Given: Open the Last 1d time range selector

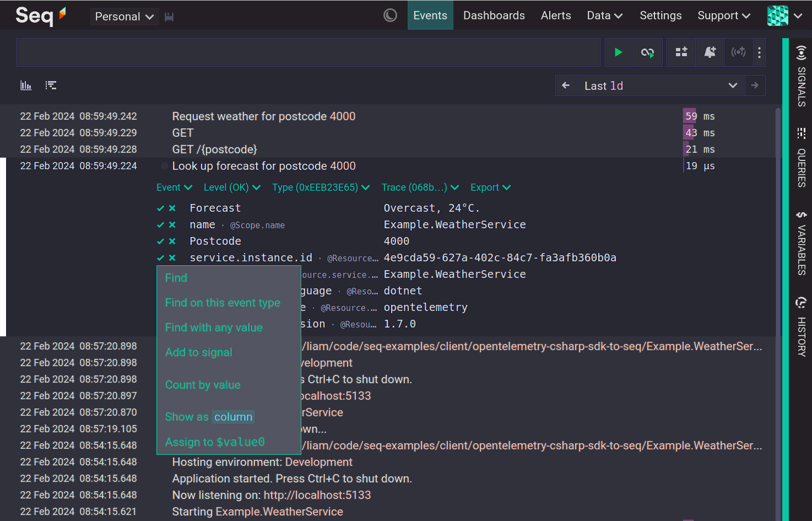Looking at the screenshot, I should coord(661,85).
